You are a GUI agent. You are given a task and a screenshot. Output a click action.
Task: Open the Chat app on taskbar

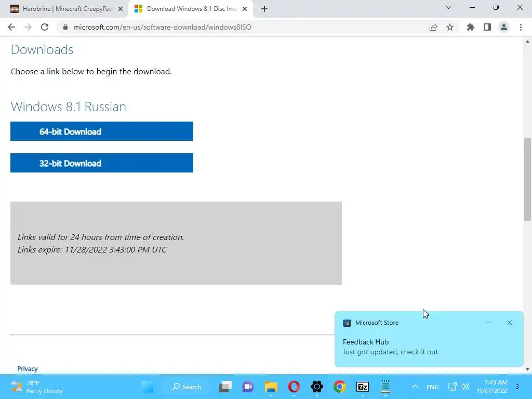(x=248, y=387)
